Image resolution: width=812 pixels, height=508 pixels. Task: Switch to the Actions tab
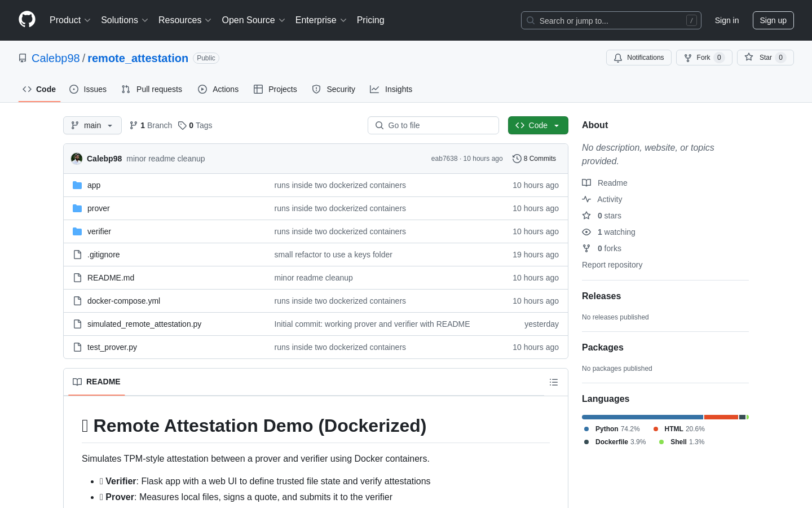point(218,89)
